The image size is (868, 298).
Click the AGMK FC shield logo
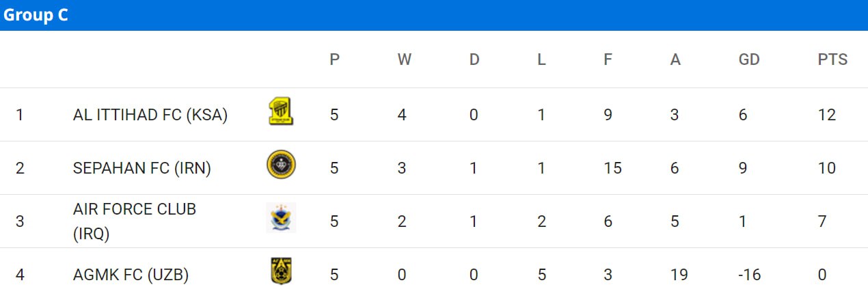[x=281, y=271]
